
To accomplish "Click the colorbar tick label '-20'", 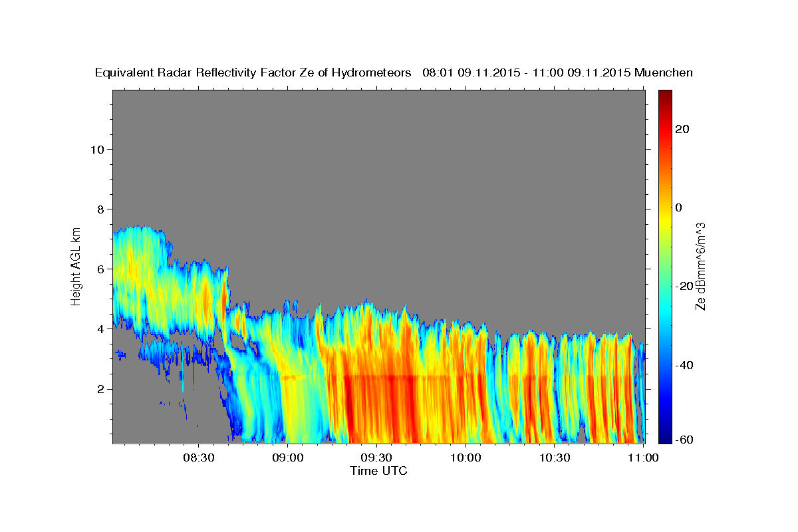I will [684, 286].
